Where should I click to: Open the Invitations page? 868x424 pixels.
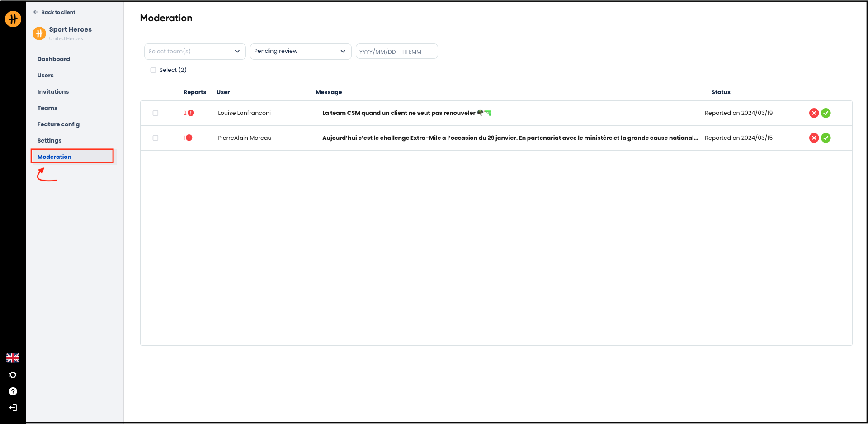[x=53, y=92]
